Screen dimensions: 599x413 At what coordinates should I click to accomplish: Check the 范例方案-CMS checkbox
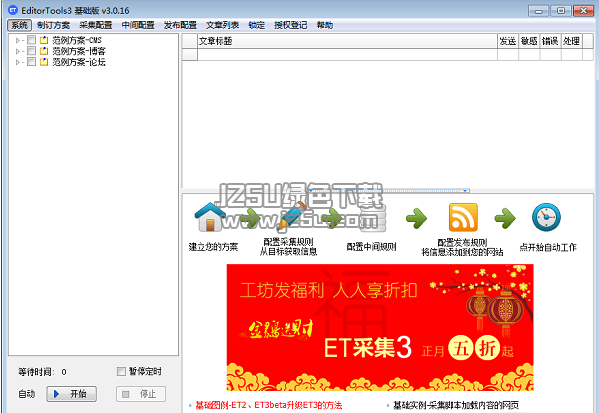pos(32,40)
